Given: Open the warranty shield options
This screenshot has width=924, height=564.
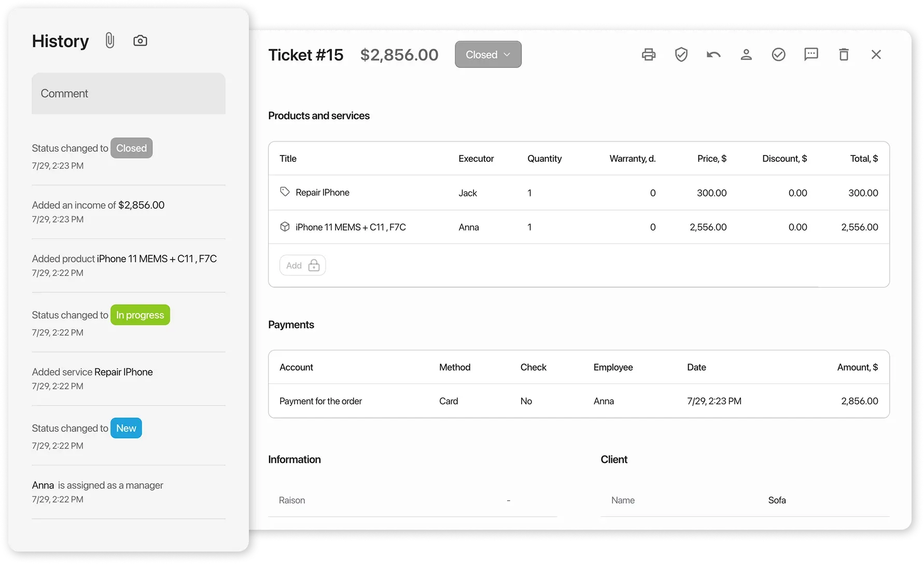Looking at the screenshot, I should pyautogui.click(x=681, y=54).
